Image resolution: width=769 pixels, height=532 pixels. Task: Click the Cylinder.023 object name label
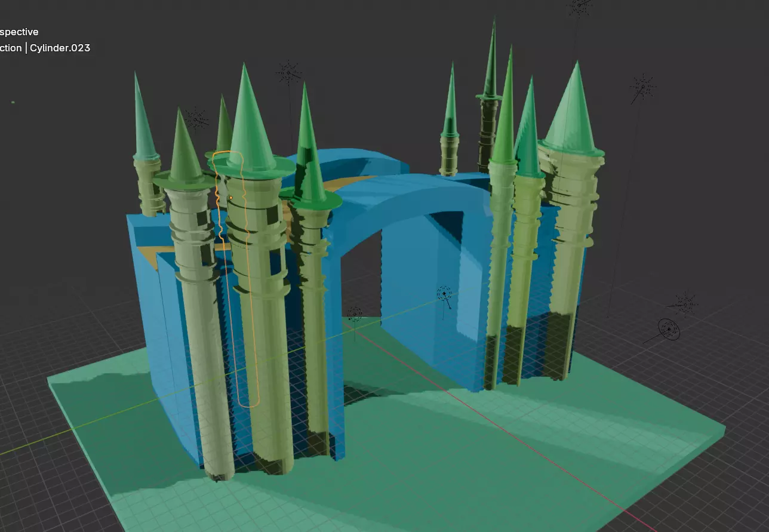[x=60, y=48]
